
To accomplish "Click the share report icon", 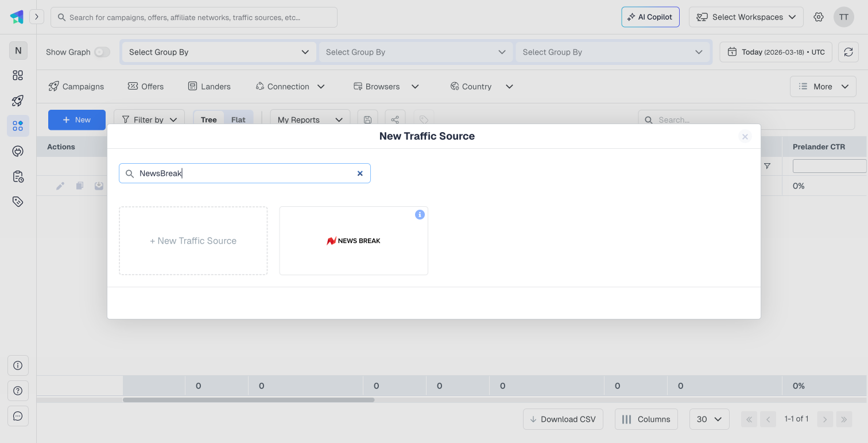I will click(395, 120).
